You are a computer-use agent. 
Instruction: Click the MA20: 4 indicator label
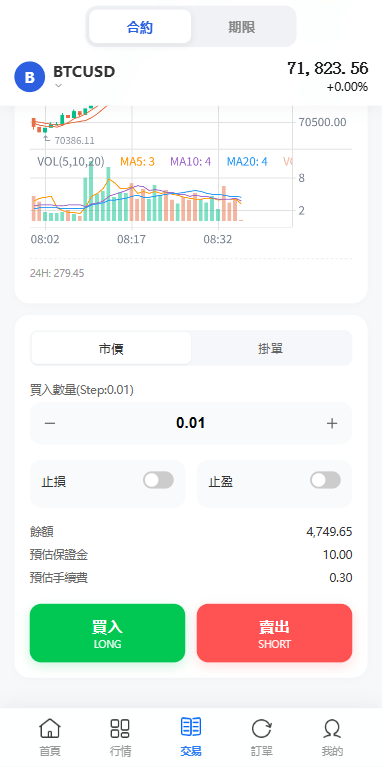pyautogui.click(x=247, y=161)
